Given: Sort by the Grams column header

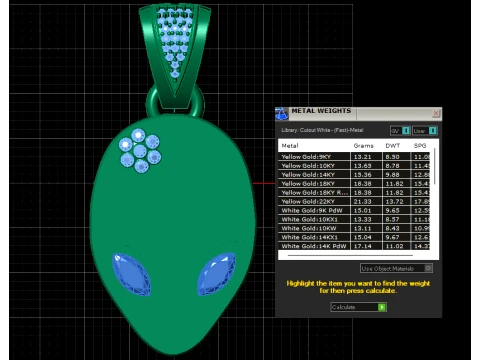Looking at the screenshot, I should (x=363, y=146).
